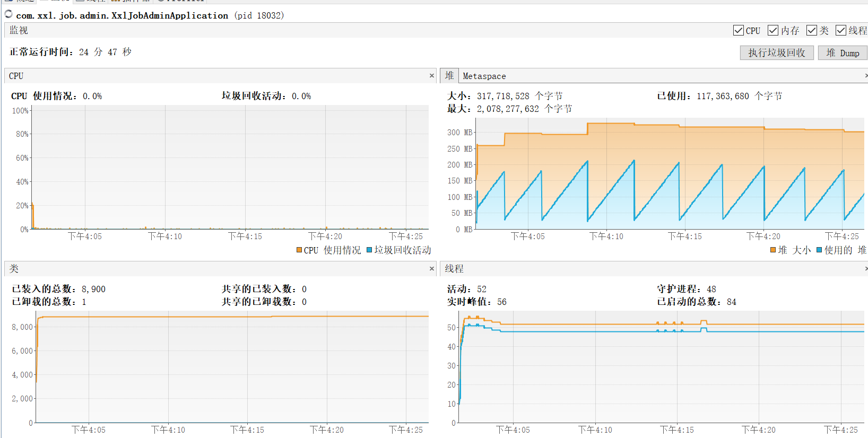Click the orange CPU 使用情况 legend swatch
The image size is (868, 438).
[299, 250]
